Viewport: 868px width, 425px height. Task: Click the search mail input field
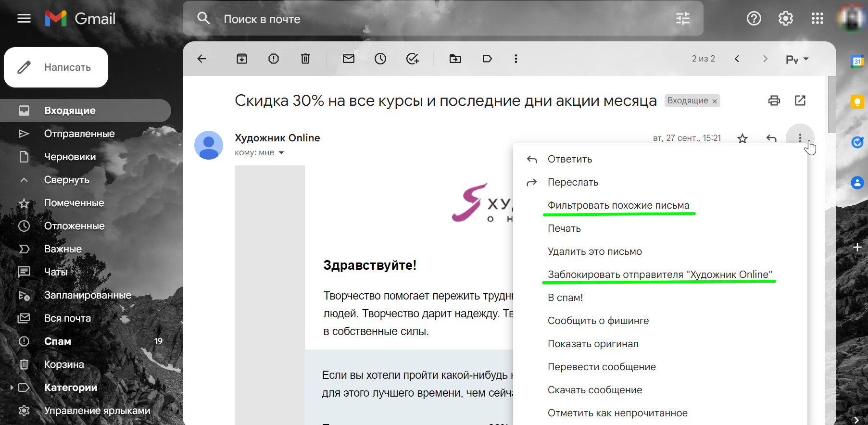pyautogui.click(x=442, y=19)
